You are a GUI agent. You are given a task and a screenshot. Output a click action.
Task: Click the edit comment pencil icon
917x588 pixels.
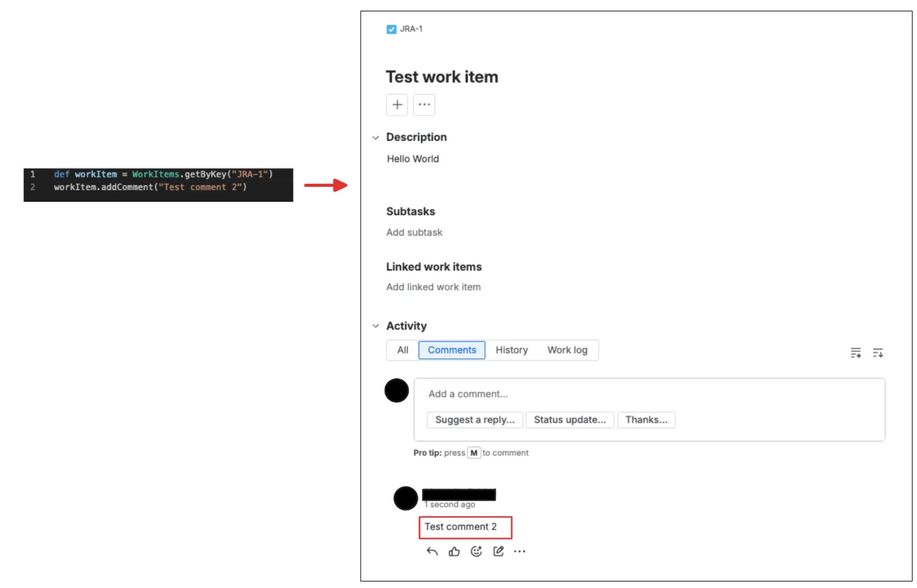pos(499,551)
